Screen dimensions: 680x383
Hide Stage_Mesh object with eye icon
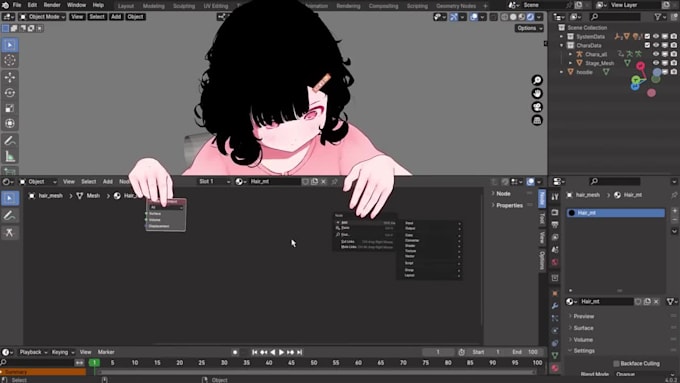coord(656,63)
